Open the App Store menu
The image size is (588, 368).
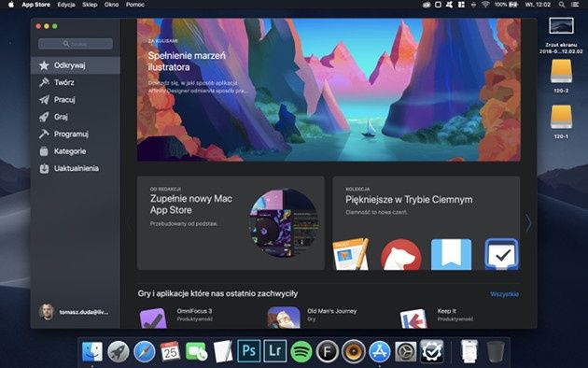(x=36, y=5)
